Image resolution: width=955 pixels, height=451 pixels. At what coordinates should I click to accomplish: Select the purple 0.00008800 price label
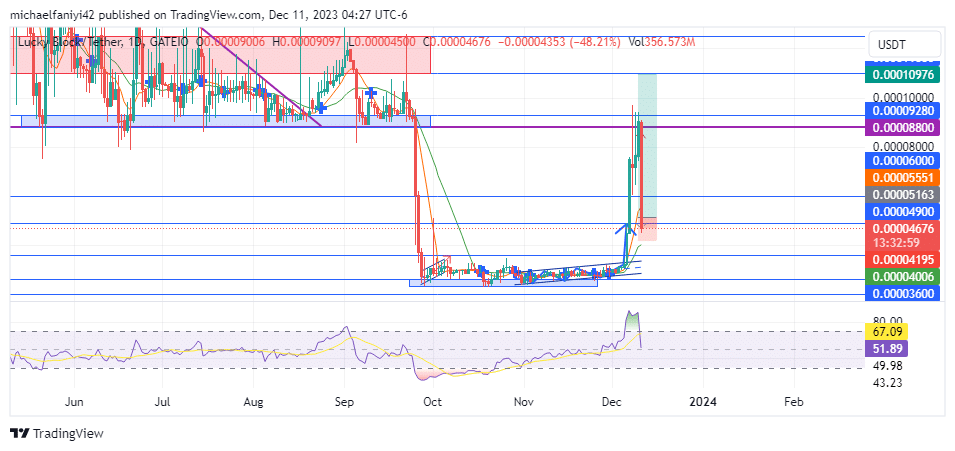tap(903, 128)
